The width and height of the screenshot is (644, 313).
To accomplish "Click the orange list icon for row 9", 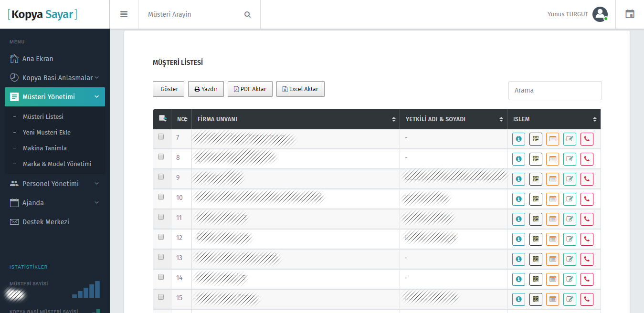I will (553, 179).
